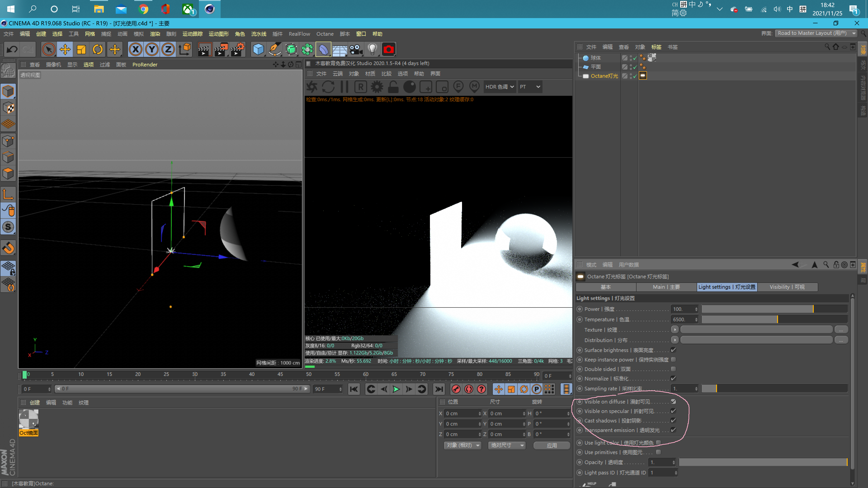Viewport: 868px width, 488px height.
Task: Select the Move tool in the toolbar
Action: click(65, 49)
